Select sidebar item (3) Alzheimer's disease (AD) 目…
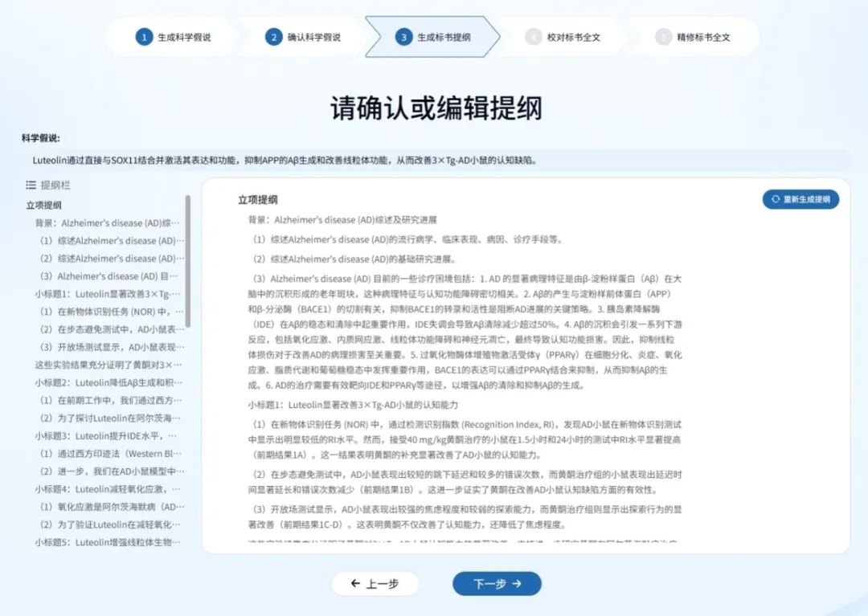 (109, 276)
